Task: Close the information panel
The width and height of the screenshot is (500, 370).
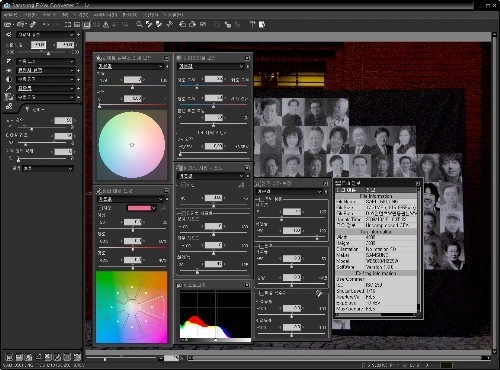Action: tap(417, 183)
